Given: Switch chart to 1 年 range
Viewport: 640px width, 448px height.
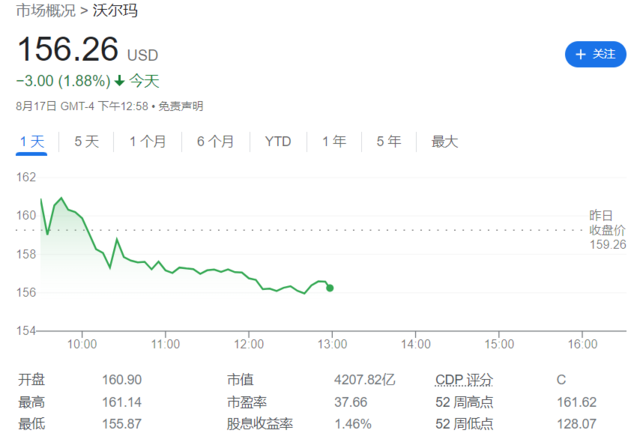Looking at the screenshot, I should point(333,142).
